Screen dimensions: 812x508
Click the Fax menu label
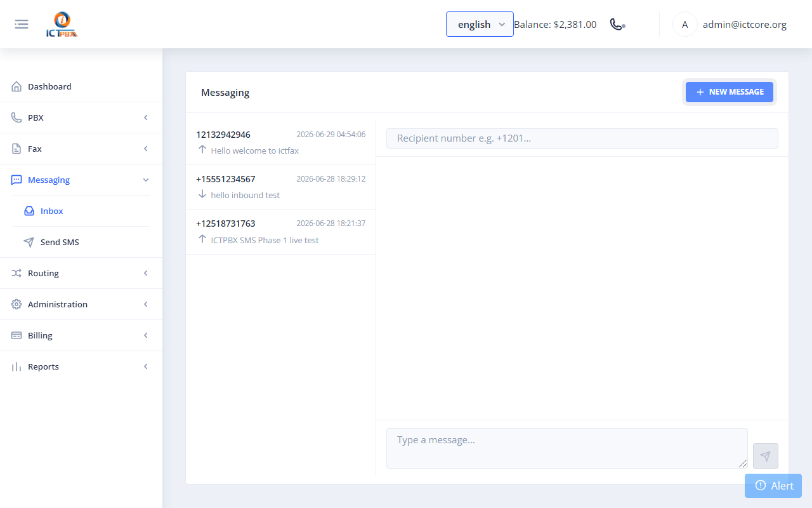tap(35, 149)
